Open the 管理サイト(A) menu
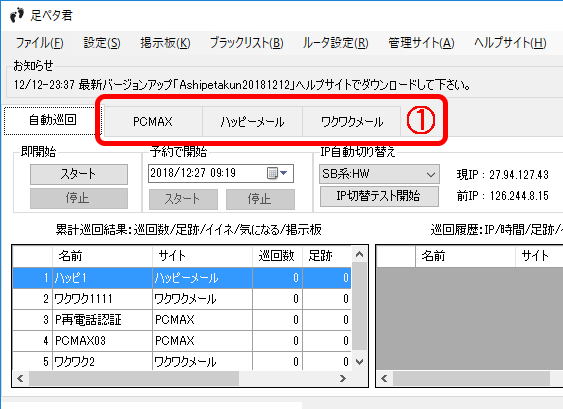 (421, 43)
